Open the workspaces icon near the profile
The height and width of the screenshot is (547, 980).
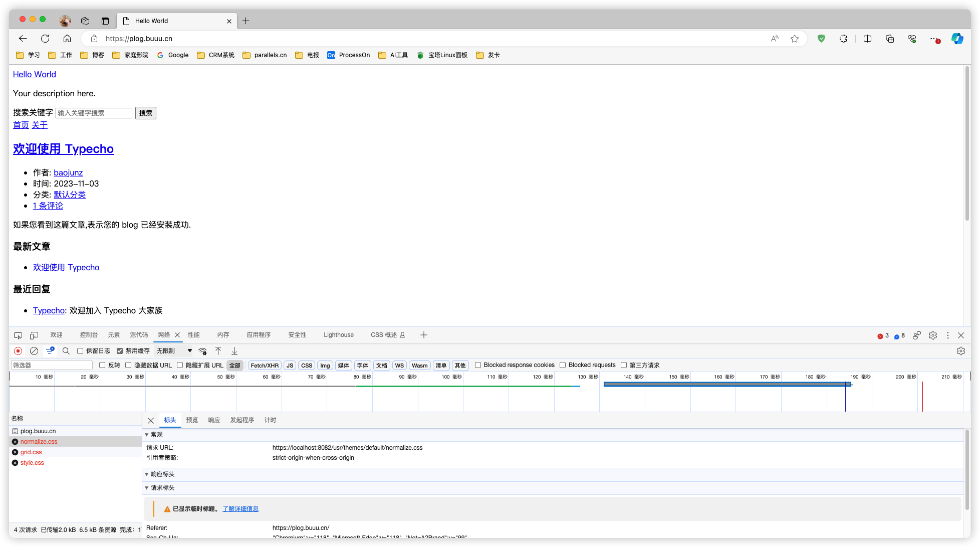pos(85,21)
